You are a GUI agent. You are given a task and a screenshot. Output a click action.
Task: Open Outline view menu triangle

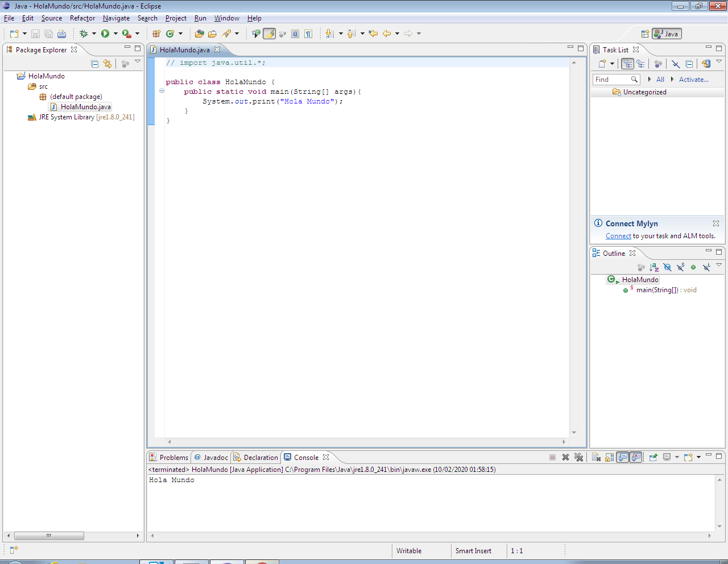(719, 264)
